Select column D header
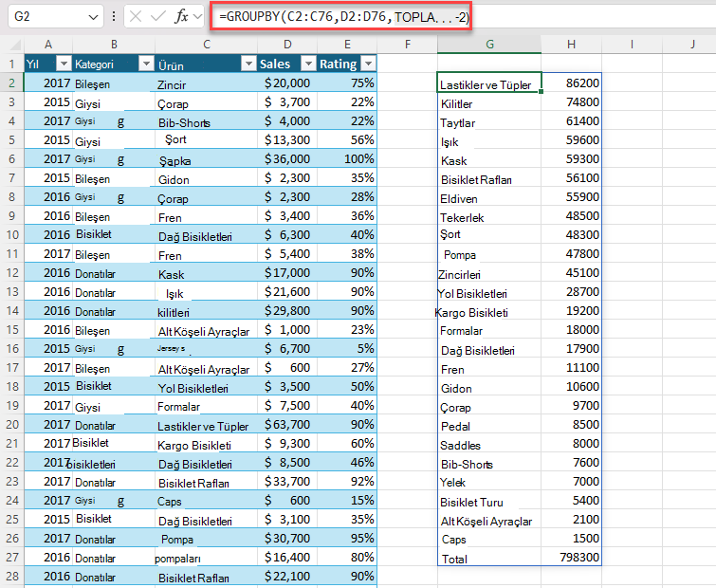 click(287, 45)
